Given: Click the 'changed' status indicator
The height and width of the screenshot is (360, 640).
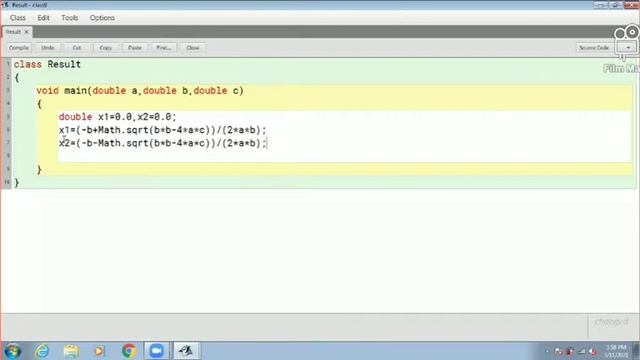Looking at the screenshot, I should coord(611,322).
